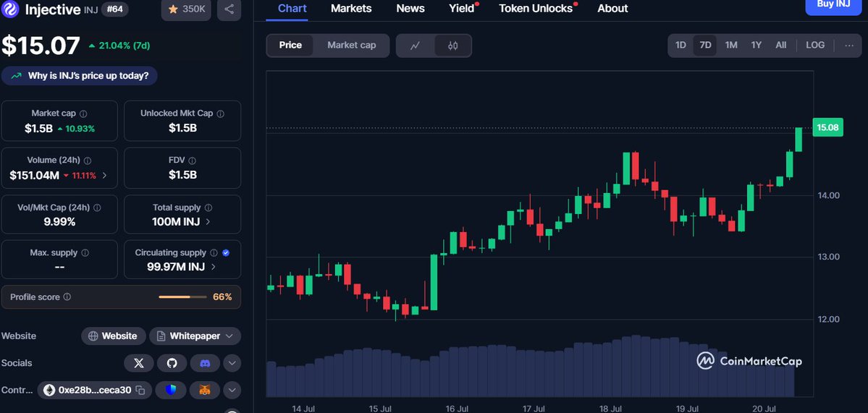This screenshot has width=868, height=413.
Task: Click the 66% profile score value
Action: 222,297
